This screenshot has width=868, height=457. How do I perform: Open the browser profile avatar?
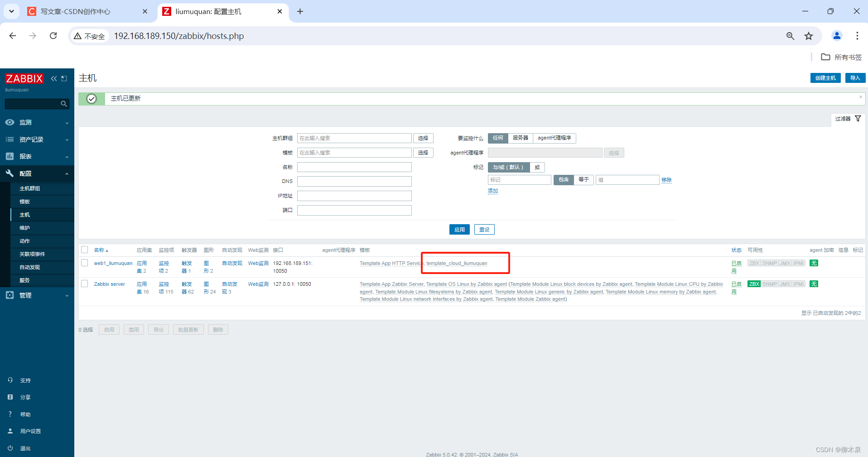837,36
